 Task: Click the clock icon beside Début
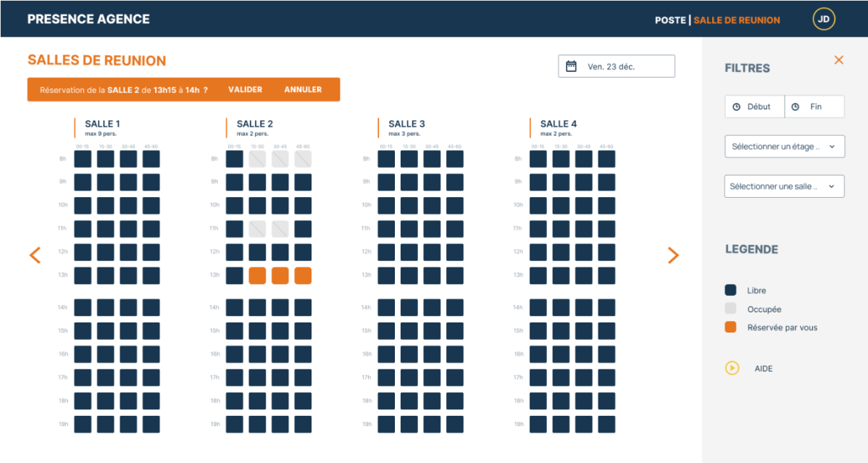point(737,107)
